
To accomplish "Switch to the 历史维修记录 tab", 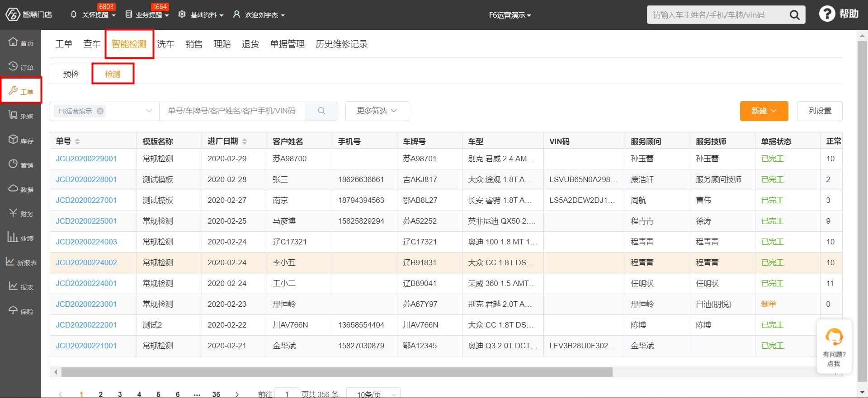I will (342, 44).
